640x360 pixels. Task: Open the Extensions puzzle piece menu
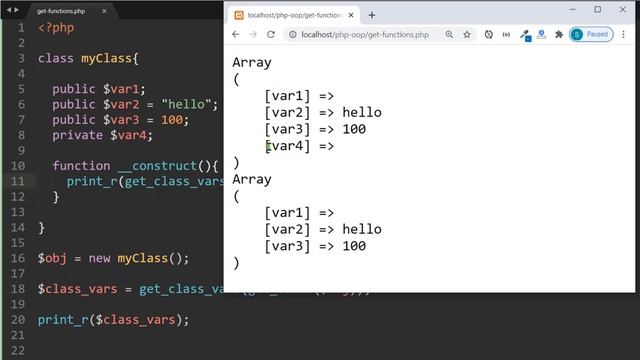click(559, 35)
